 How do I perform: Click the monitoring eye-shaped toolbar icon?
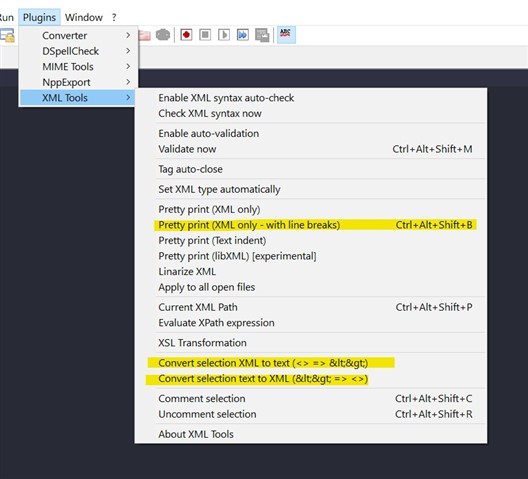pyautogui.click(x=163, y=35)
